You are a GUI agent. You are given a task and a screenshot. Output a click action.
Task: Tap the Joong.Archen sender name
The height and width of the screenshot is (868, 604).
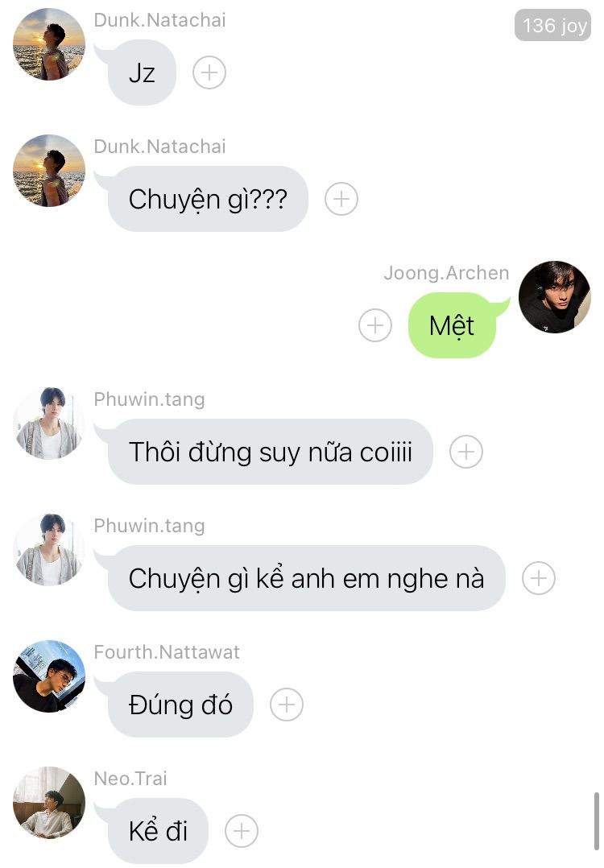[x=446, y=273]
